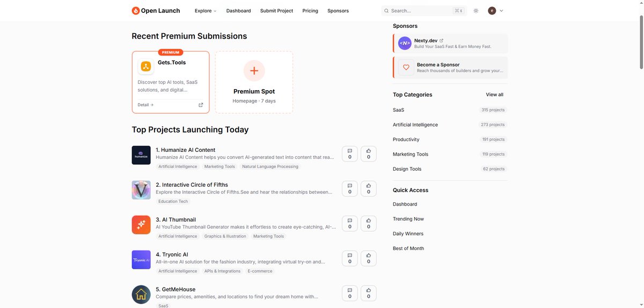Click the AI Thumbnail sparkle logo
Screen dimensions: 644x308
[141, 225]
